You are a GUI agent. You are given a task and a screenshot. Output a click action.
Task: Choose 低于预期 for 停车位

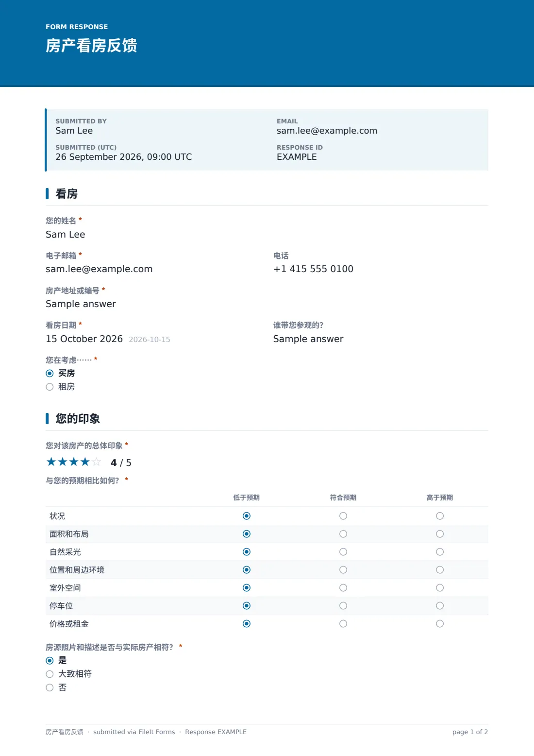(247, 606)
